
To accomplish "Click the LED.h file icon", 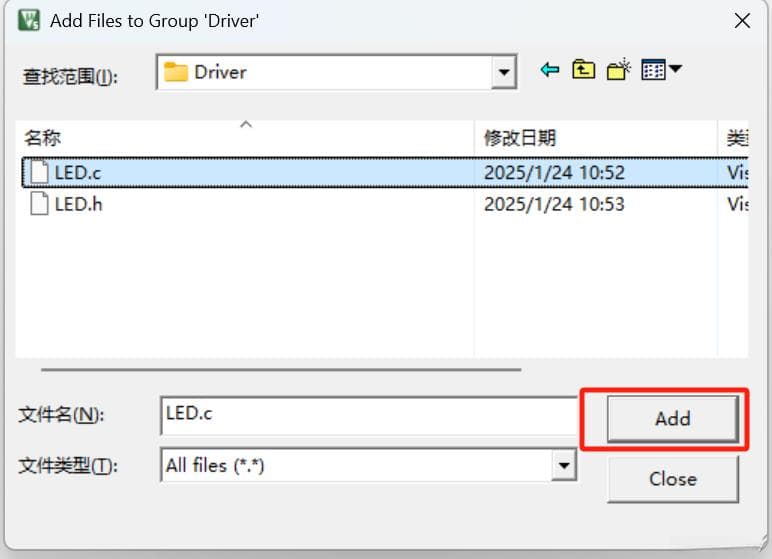I will [x=39, y=203].
